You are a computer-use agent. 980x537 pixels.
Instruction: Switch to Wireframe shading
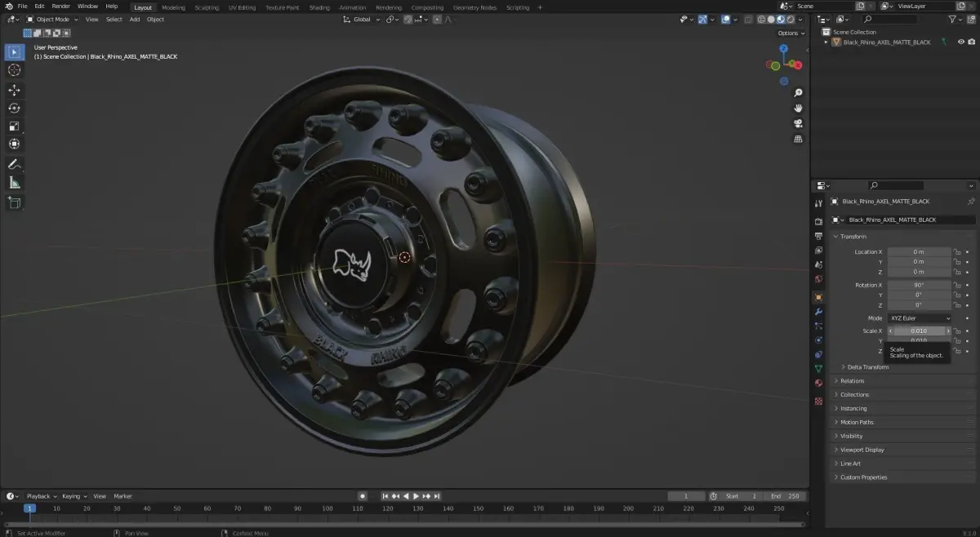763,19
